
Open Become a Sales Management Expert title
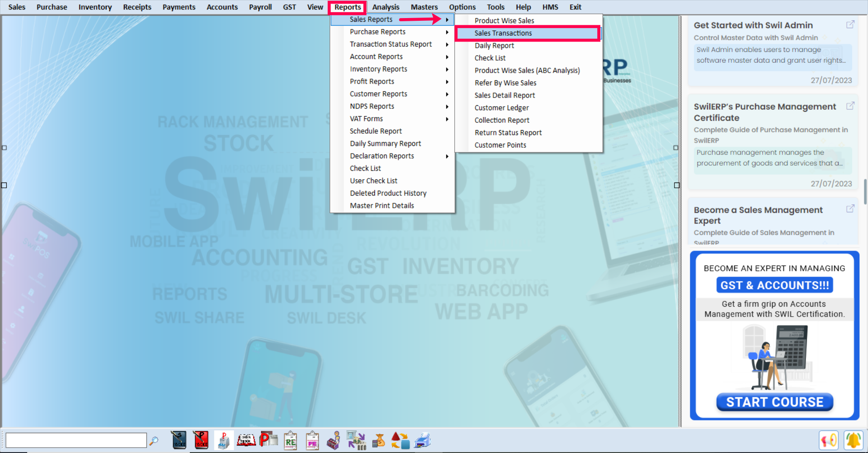tap(758, 215)
